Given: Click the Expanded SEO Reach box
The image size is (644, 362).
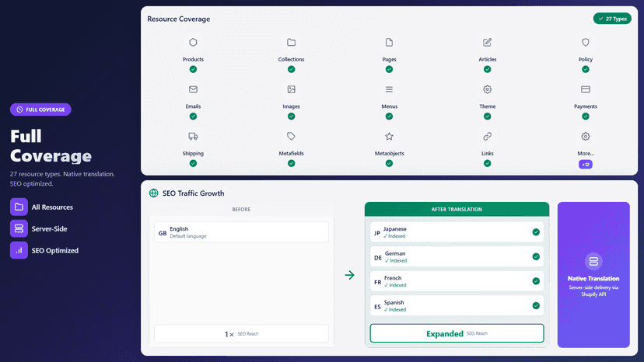Looking at the screenshot, I should (457, 333).
